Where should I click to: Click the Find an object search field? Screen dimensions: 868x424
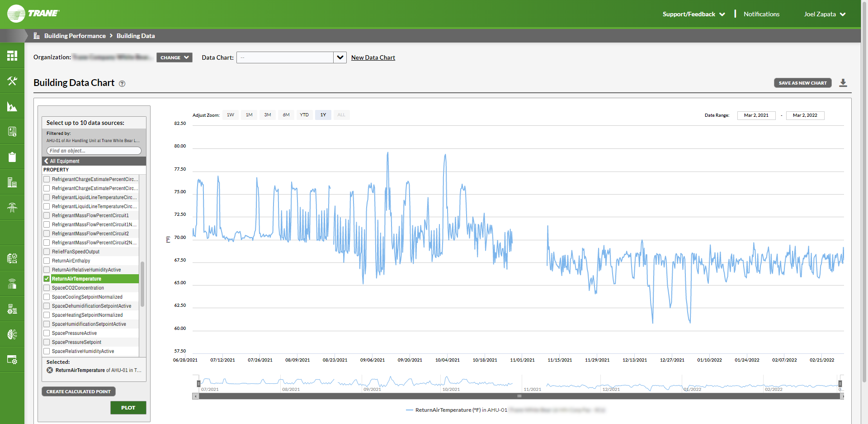(94, 151)
